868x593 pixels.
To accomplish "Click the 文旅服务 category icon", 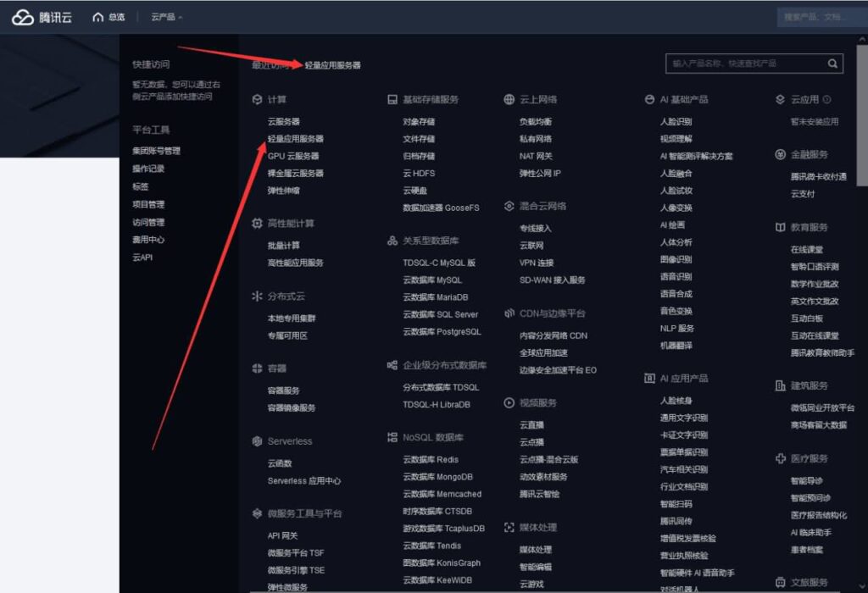I will [x=780, y=583].
